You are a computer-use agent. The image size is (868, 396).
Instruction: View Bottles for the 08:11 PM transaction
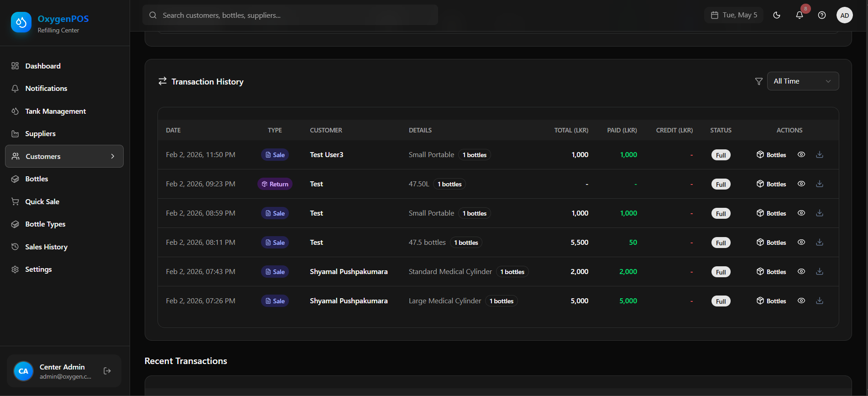pyautogui.click(x=771, y=243)
